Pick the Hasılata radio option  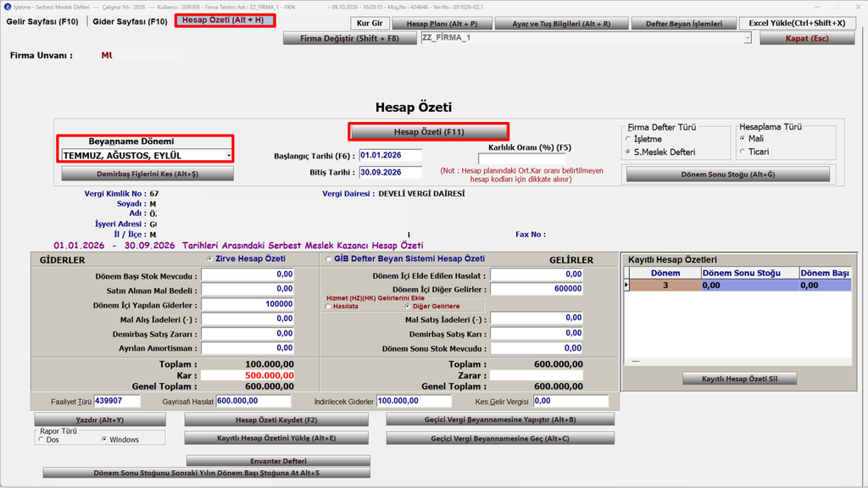[x=329, y=307]
